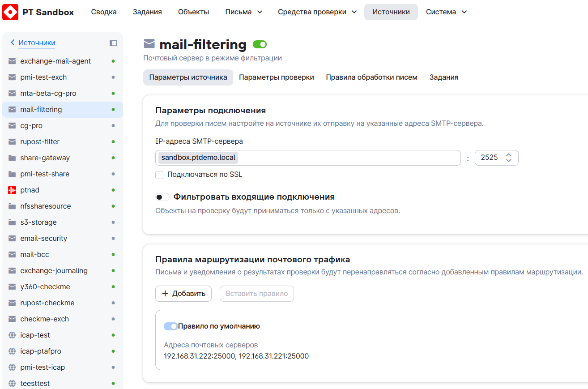
Task: Click the exchange-journaling envelope icon
Action: click(x=12, y=271)
